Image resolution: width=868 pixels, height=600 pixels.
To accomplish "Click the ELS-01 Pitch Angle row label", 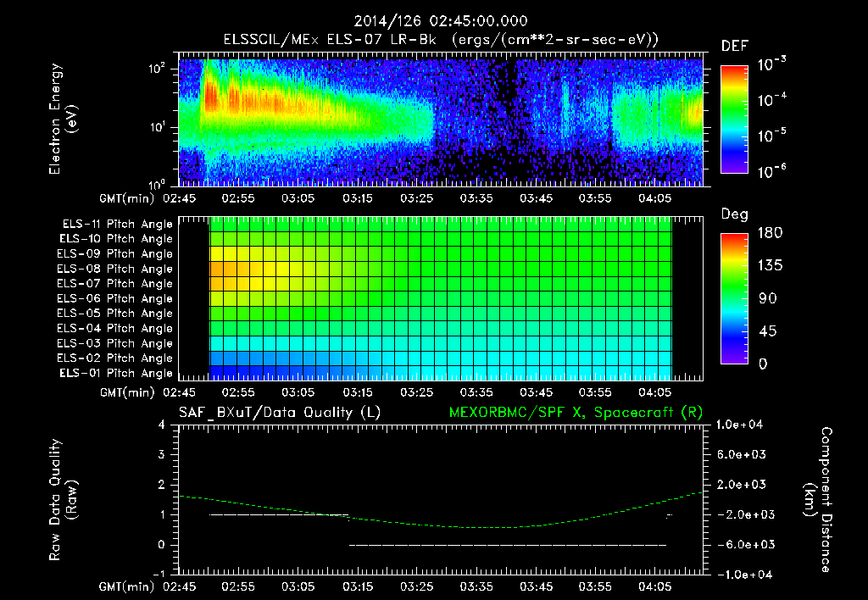I will (116, 374).
